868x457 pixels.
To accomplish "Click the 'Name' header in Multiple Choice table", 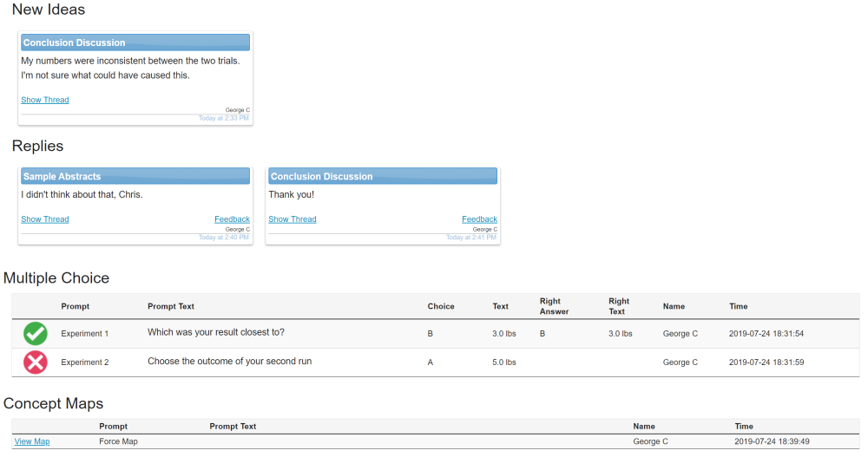I will click(674, 306).
